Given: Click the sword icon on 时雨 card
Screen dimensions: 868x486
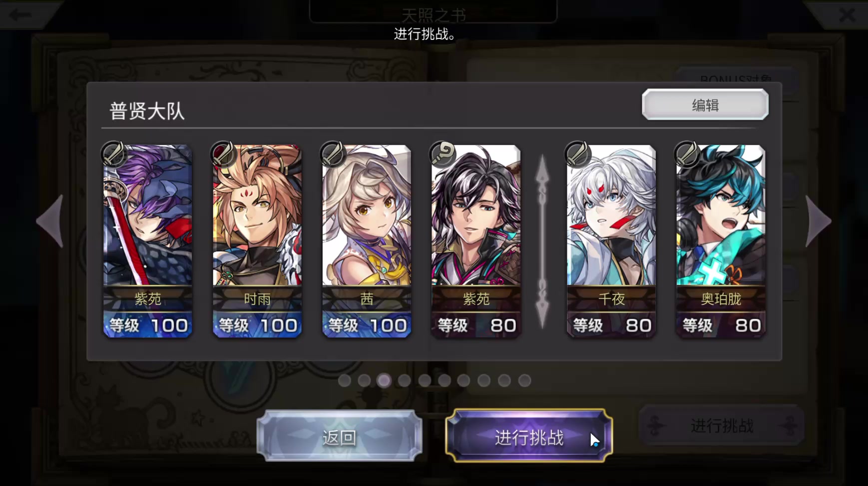Looking at the screenshot, I should 223,154.
